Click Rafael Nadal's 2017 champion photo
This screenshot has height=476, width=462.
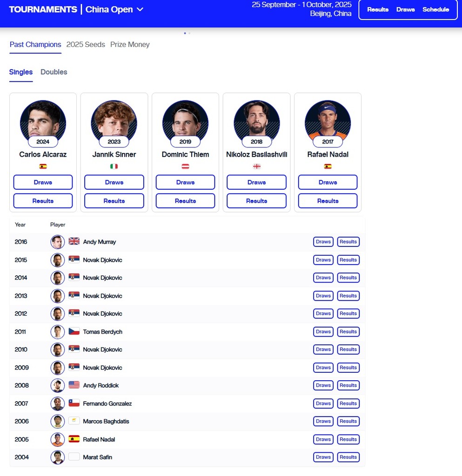328,122
